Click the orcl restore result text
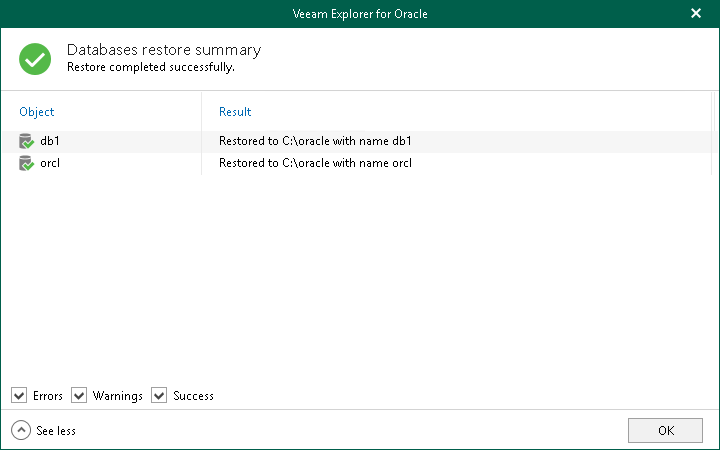 pyautogui.click(x=315, y=163)
